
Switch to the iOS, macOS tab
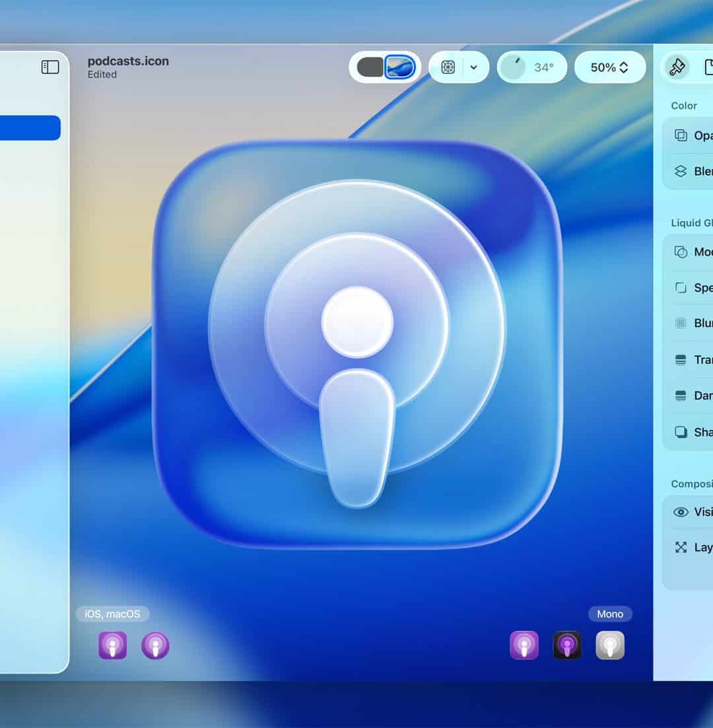112,614
